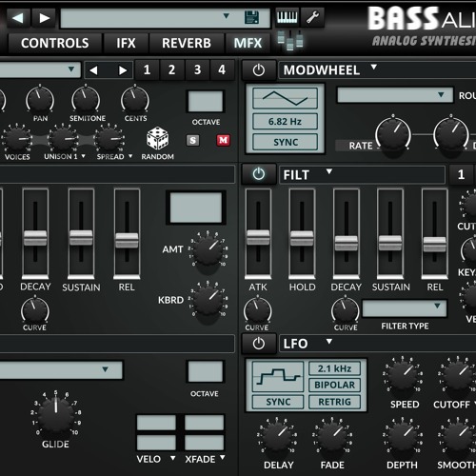
Task: Click the filter DECAY slider handle
Action: click(x=347, y=243)
